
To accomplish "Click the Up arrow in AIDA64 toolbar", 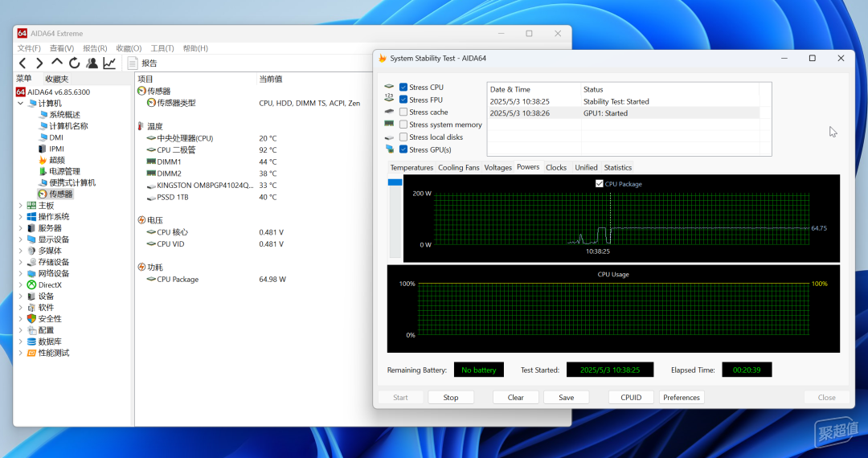I will pos(57,62).
